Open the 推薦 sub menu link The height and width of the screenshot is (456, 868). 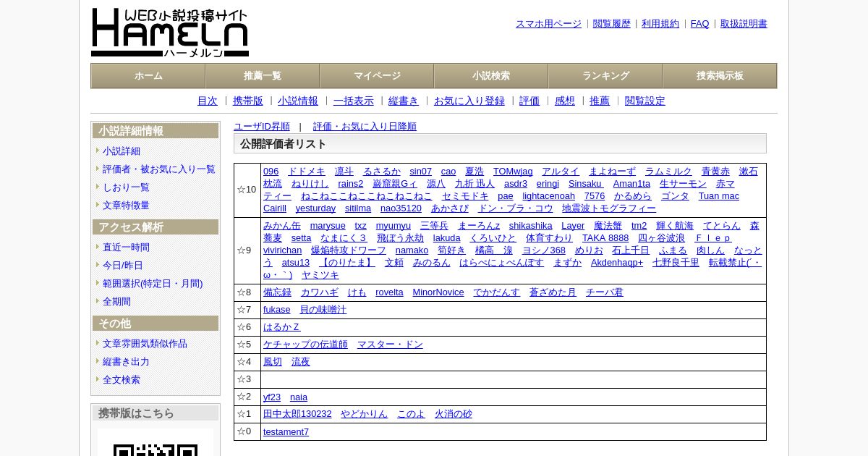click(600, 101)
